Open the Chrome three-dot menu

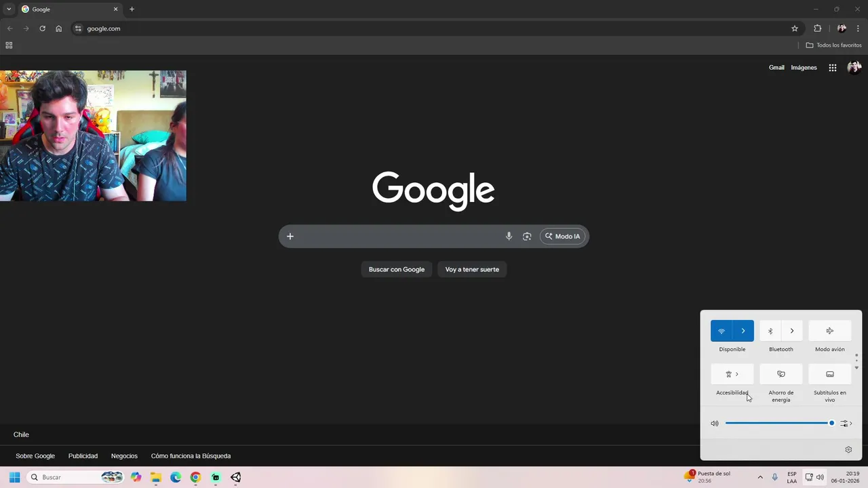click(858, 28)
